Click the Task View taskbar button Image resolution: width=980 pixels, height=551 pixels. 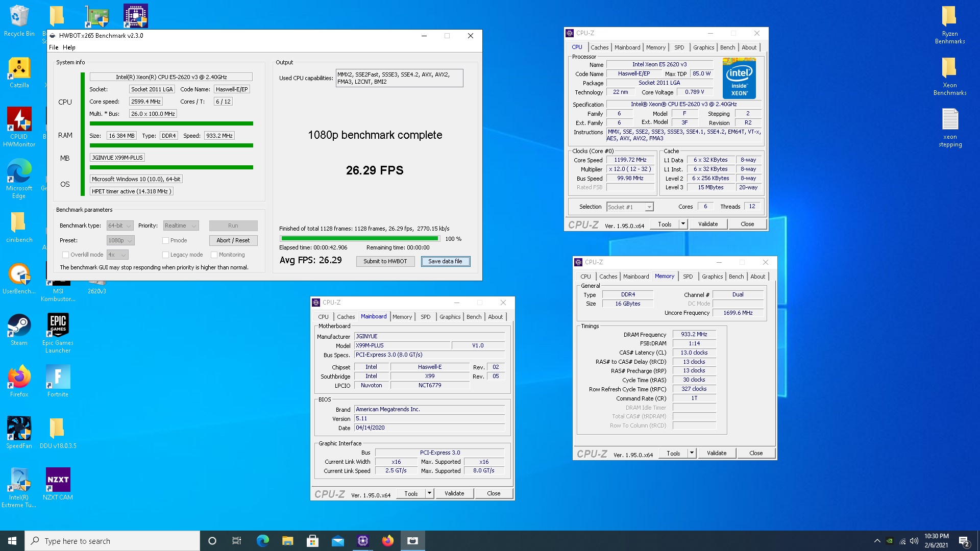pyautogui.click(x=237, y=541)
